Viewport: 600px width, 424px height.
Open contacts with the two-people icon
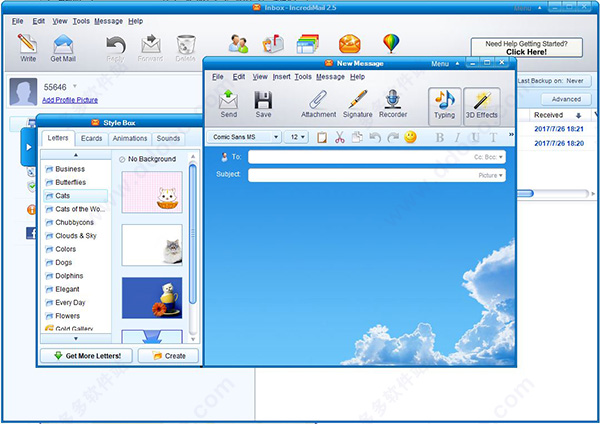238,44
